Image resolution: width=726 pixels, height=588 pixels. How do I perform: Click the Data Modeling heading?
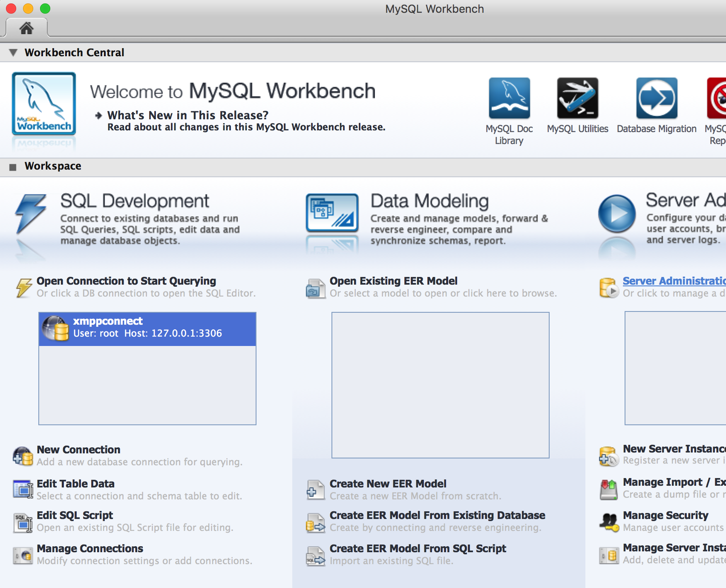coord(429,201)
